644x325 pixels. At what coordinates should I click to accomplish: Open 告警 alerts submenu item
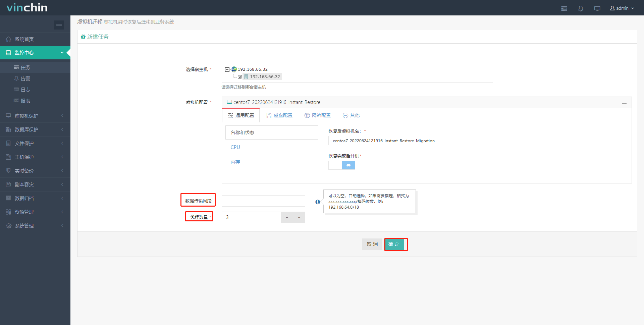coord(35,78)
